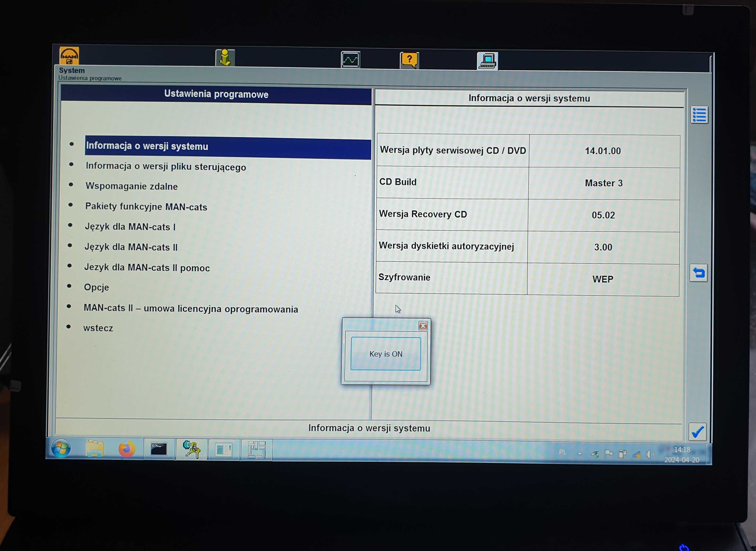Open Jezyk dla MAN-cats II pomoc
The image size is (756, 551).
pyautogui.click(x=147, y=267)
